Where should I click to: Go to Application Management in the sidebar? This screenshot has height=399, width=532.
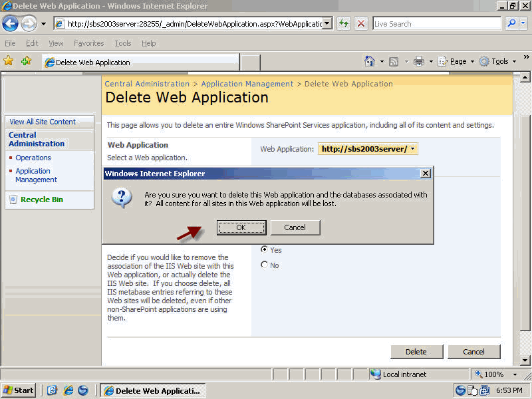37,175
